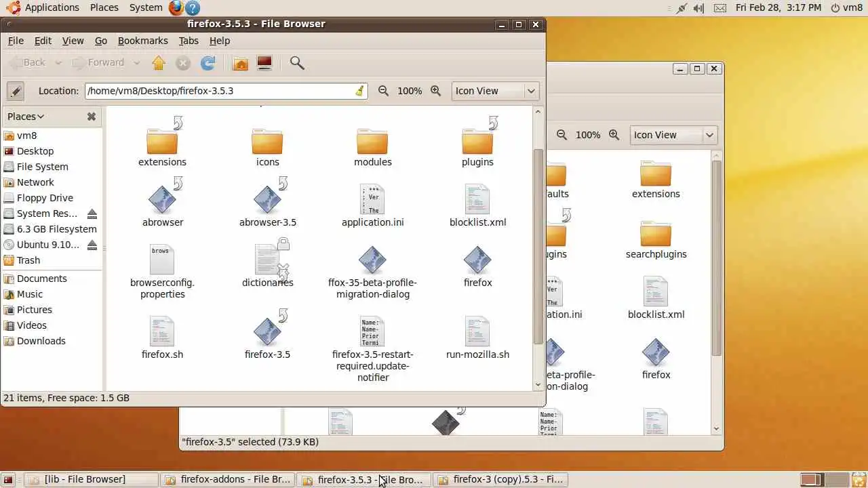
Task: Toggle text-based location entry pencil button
Action: pos(16,91)
